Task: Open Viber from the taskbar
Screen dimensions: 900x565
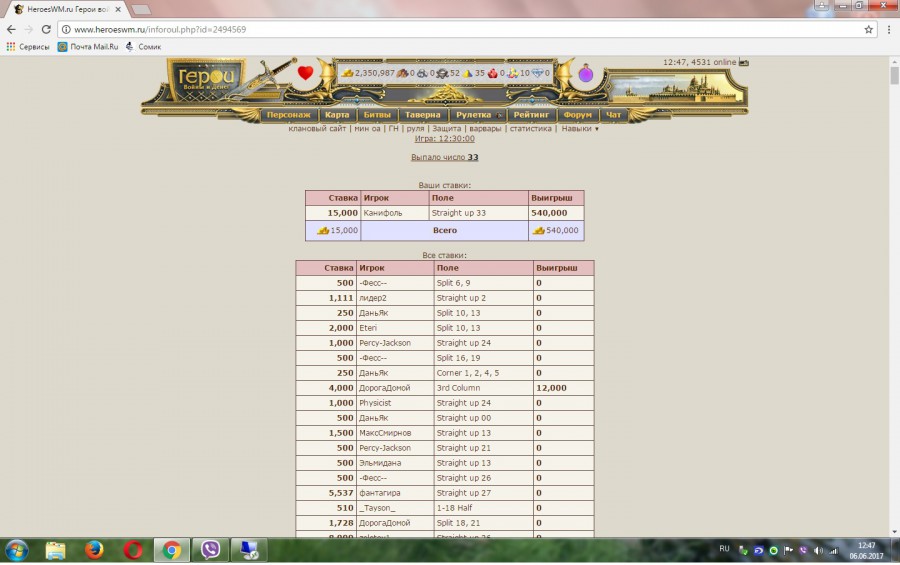Action: tap(210, 550)
